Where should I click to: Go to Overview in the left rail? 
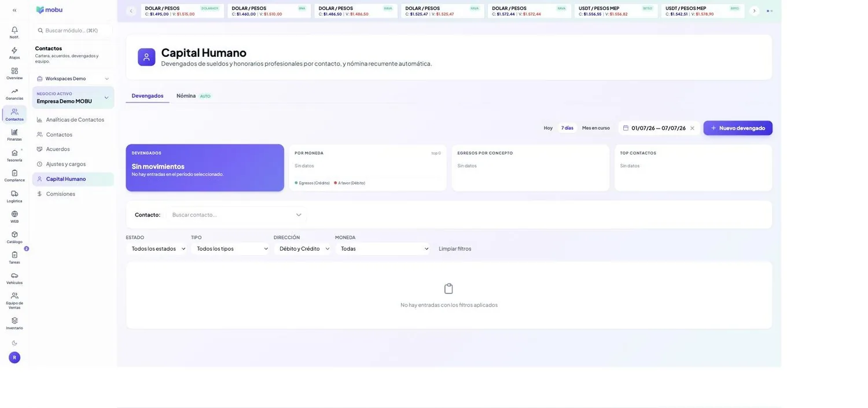pos(14,73)
